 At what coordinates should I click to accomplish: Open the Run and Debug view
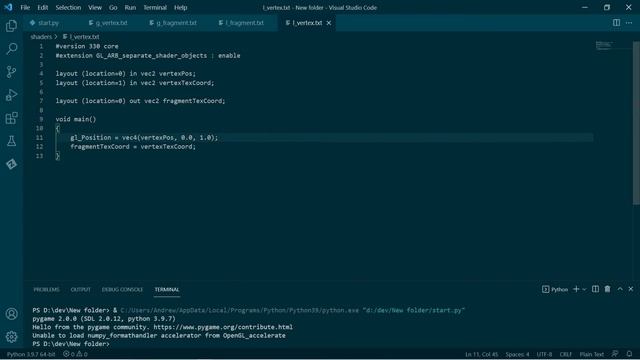coord(11,95)
